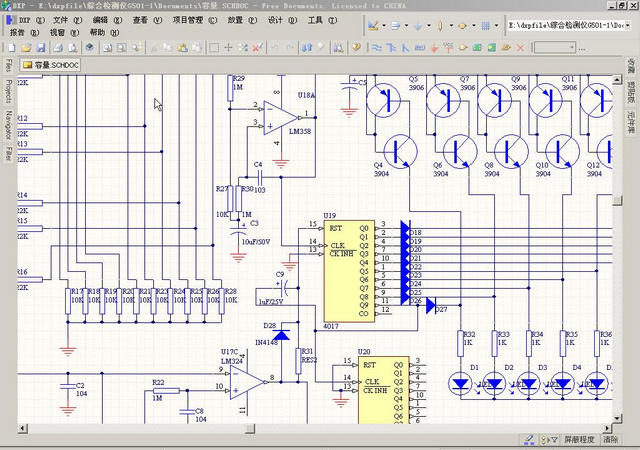The width and height of the screenshot is (640, 450).
Task: Click the zoom fit document icon
Action: click(x=107, y=48)
